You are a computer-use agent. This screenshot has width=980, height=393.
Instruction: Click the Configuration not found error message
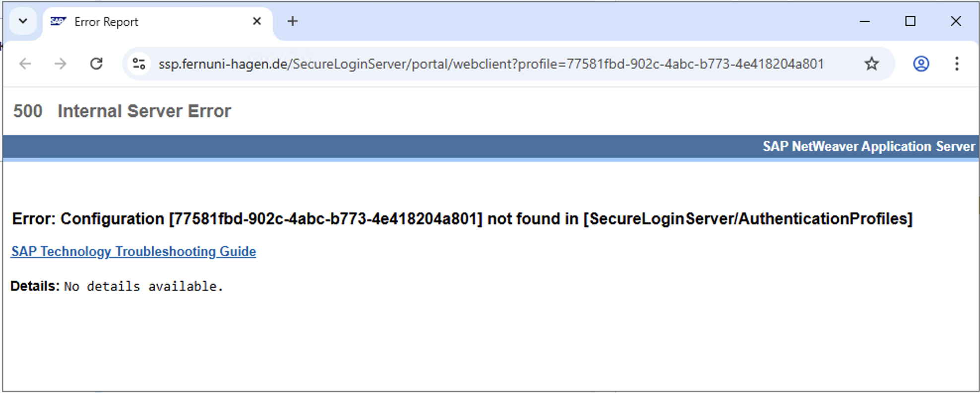(462, 219)
